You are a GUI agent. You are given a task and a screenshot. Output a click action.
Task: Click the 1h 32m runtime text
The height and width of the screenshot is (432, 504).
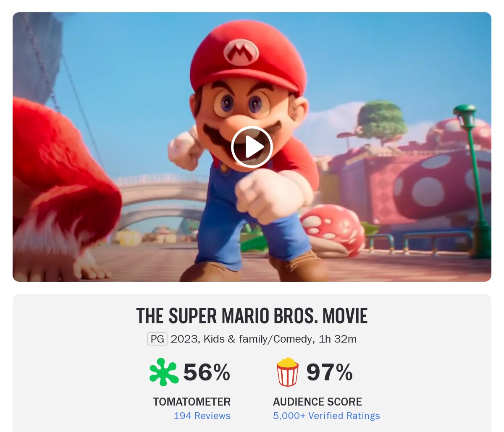tap(338, 339)
